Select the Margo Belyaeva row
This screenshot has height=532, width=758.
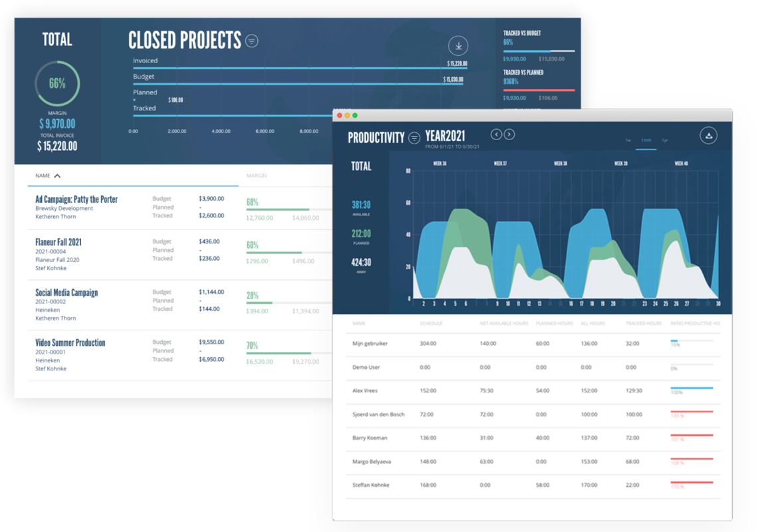click(x=533, y=462)
